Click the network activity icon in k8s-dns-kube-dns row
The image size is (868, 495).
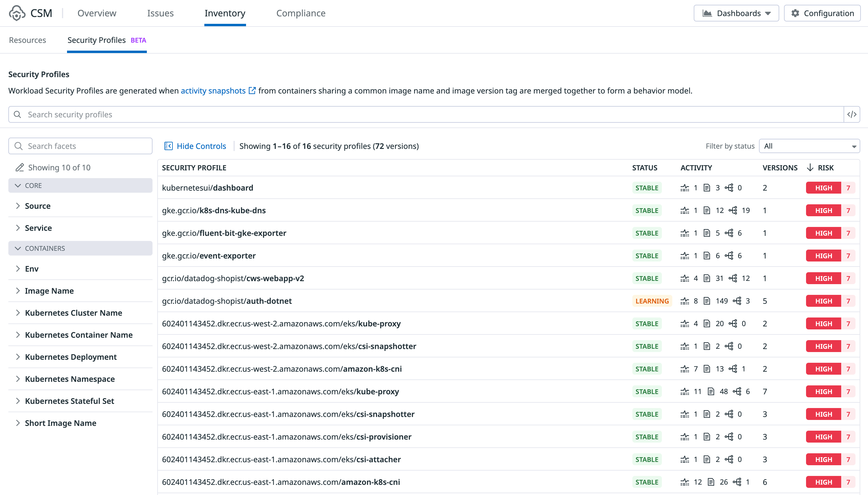733,211
